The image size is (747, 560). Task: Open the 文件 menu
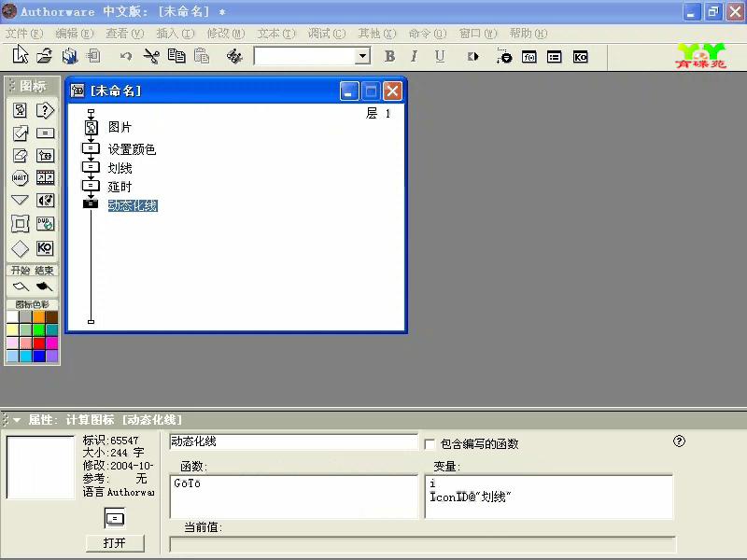pos(24,34)
